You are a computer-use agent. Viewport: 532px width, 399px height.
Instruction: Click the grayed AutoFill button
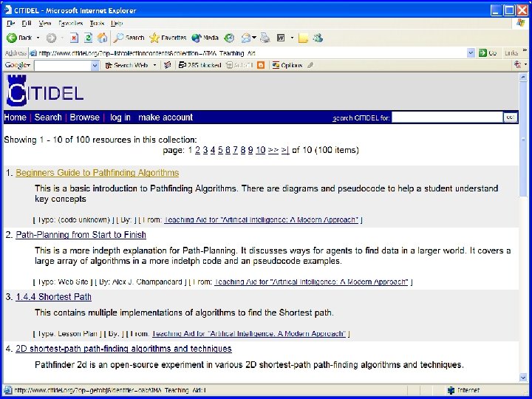(240, 65)
